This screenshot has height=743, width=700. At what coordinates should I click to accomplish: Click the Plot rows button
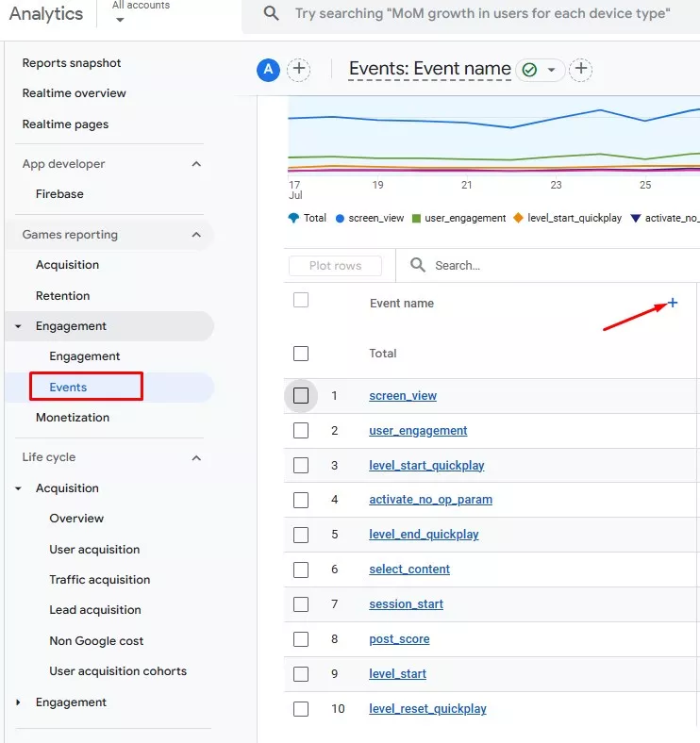point(335,266)
